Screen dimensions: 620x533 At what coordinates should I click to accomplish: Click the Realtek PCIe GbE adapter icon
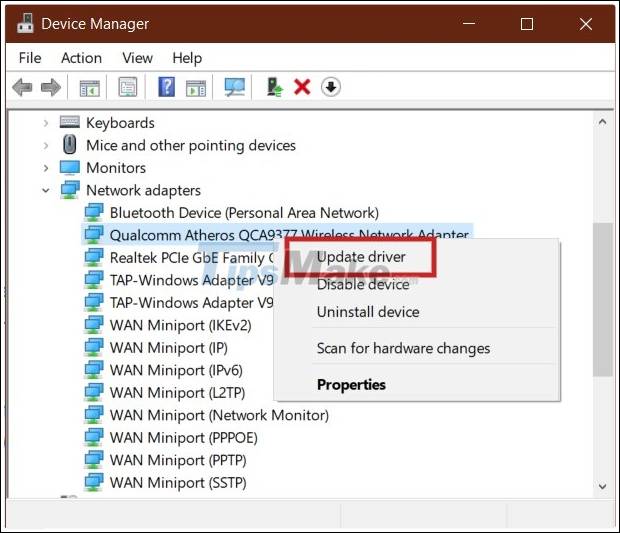[x=94, y=257]
